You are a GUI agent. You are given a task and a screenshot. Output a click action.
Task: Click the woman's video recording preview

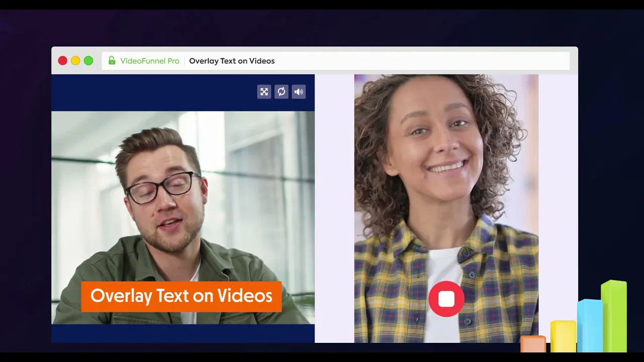(446, 209)
